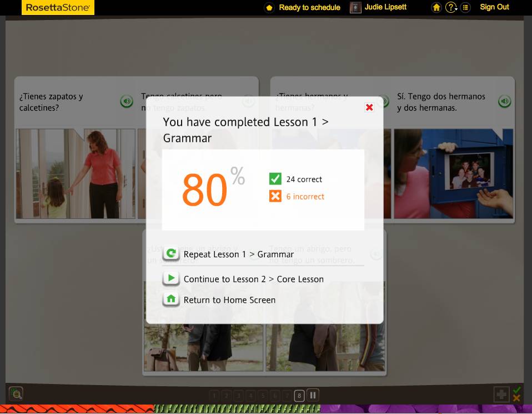
Task: Click the green section of bottom progress strip
Action: [237, 409]
